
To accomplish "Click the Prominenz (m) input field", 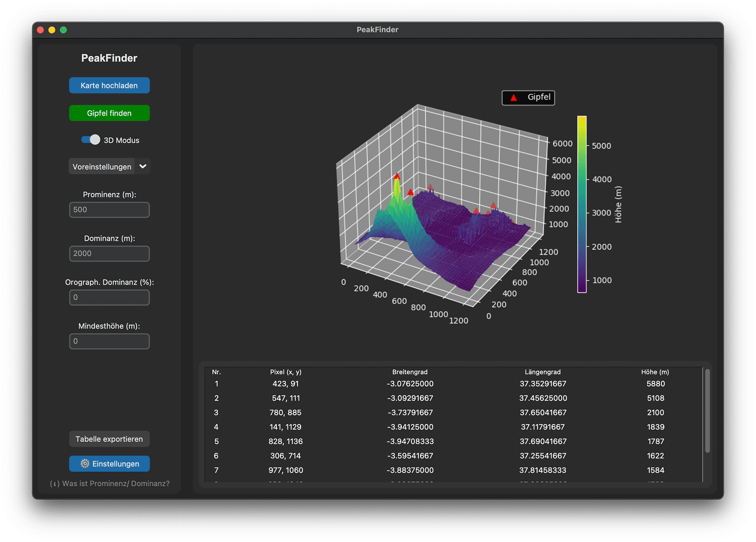I will pyautogui.click(x=109, y=210).
